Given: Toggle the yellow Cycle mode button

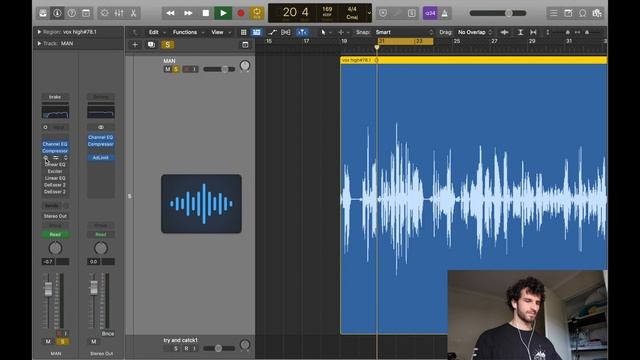Looking at the screenshot, I should click(x=257, y=13).
